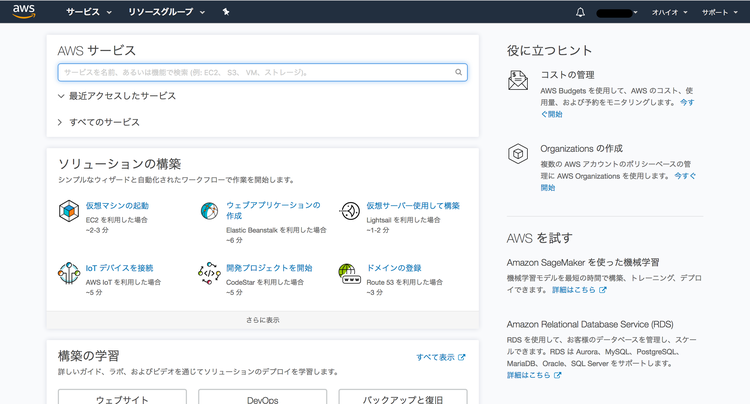
Task: Click the Organizations hexagon cube icon
Action: click(x=518, y=154)
